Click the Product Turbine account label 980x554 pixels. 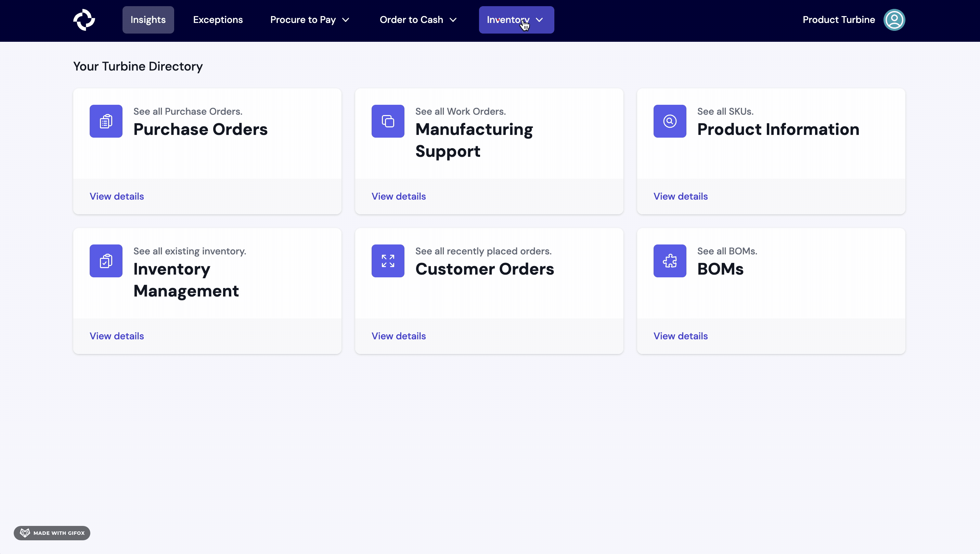coord(838,20)
